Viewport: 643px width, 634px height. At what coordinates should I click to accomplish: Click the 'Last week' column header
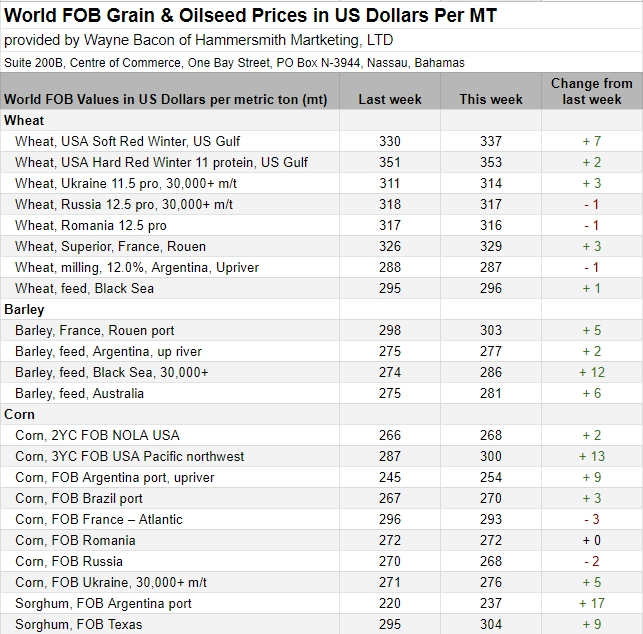pyautogui.click(x=390, y=99)
